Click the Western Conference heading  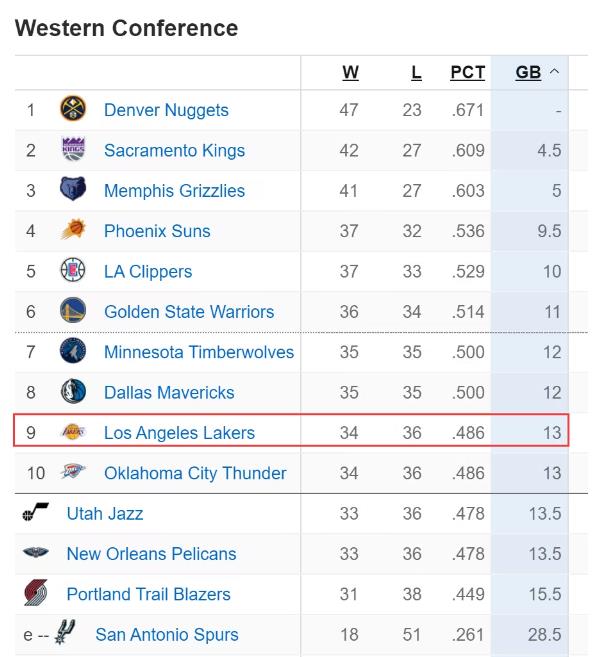coord(127,28)
